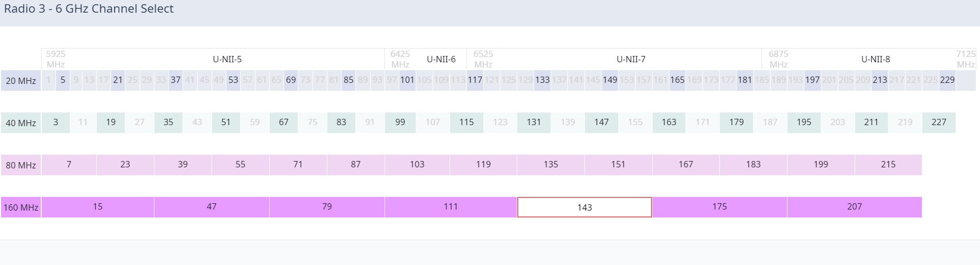Choose 80 MHz channel 103
The width and height of the screenshot is (980, 265).
click(417, 165)
